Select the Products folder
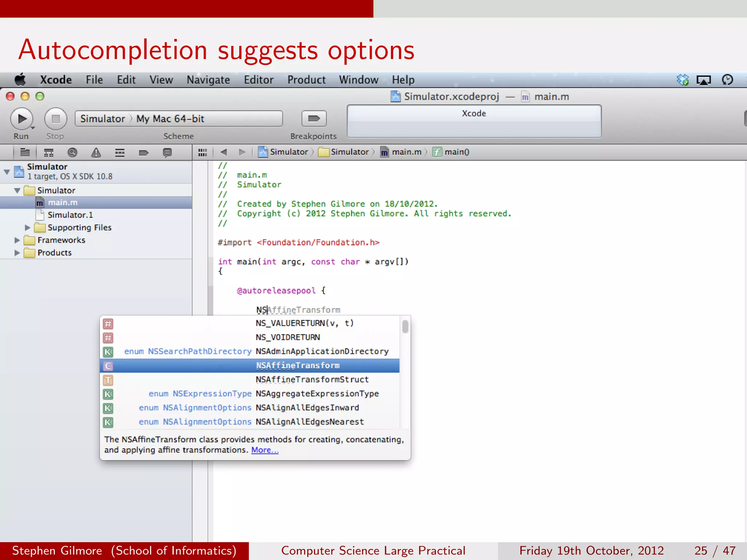Screen dimensions: 747x560 (x=48, y=253)
